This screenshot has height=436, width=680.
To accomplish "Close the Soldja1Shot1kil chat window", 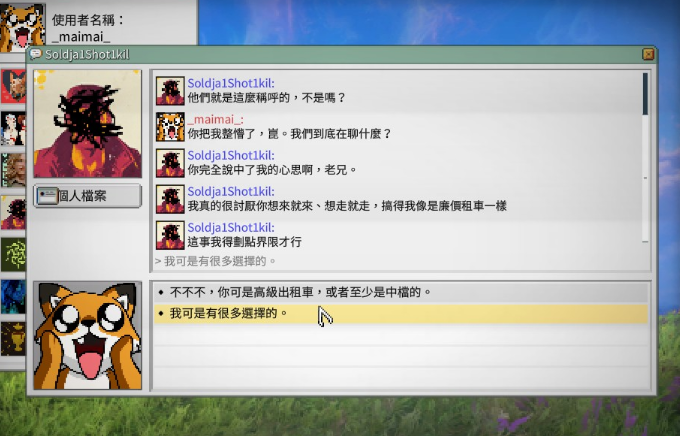I will [648, 54].
